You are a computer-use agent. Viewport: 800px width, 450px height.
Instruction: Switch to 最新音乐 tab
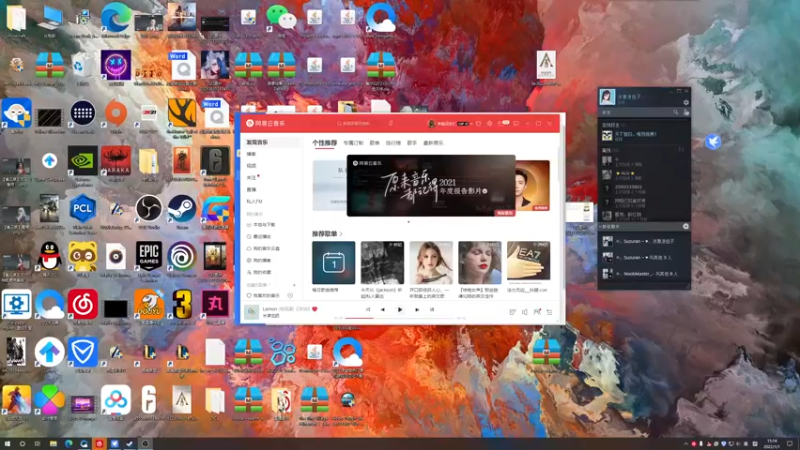(x=433, y=143)
